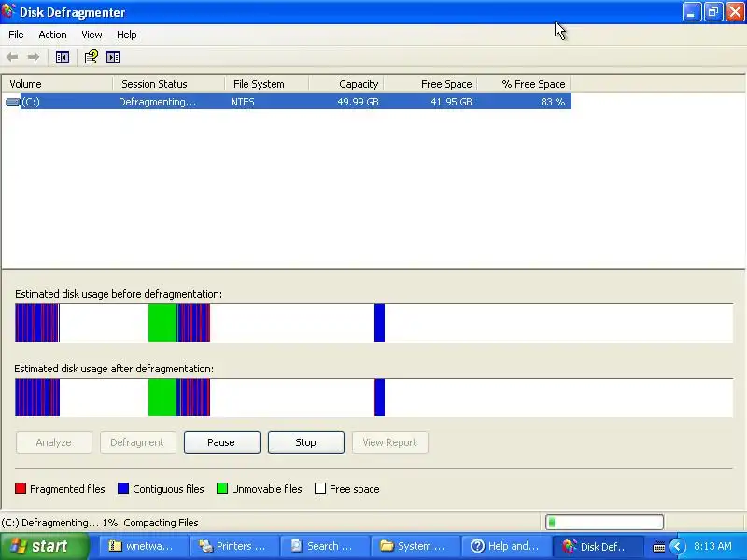Open the File menu
This screenshot has width=747, height=560.
click(x=16, y=35)
